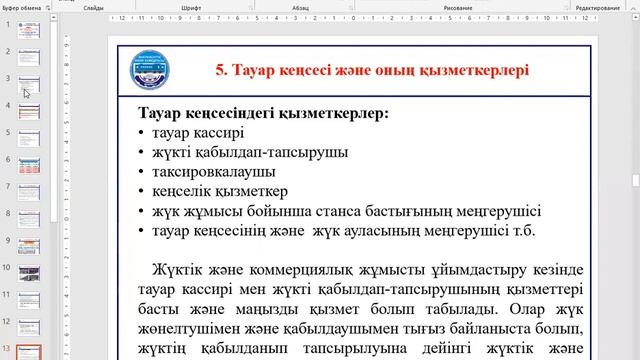The height and width of the screenshot is (360, 640).
Task: Select slide 6 thumbnail
Action: pos(29,165)
